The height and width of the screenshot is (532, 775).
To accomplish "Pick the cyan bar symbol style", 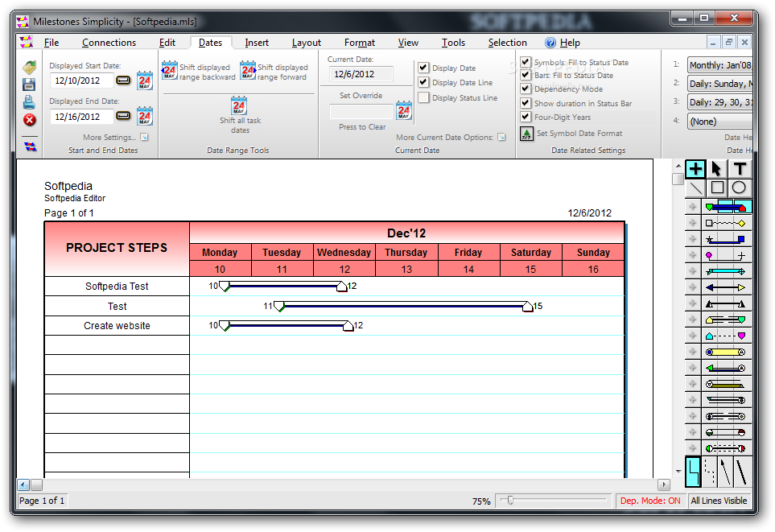I will click(x=726, y=271).
